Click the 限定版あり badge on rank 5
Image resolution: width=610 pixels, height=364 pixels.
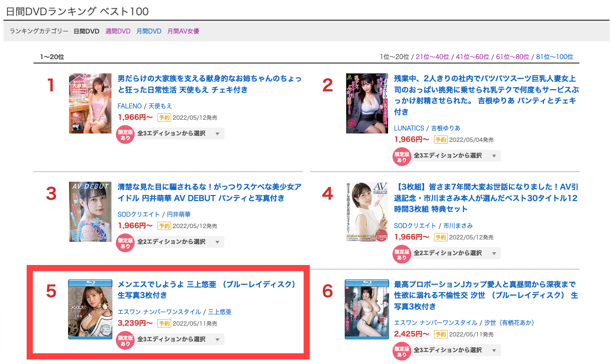coord(125,339)
